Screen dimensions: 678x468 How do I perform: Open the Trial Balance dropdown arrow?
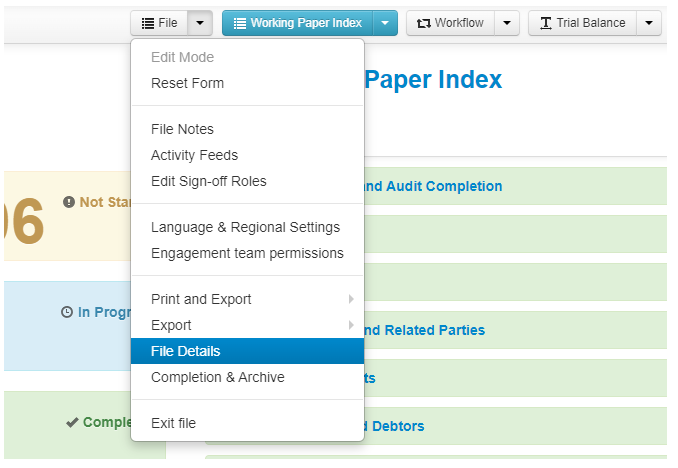pos(649,23)
